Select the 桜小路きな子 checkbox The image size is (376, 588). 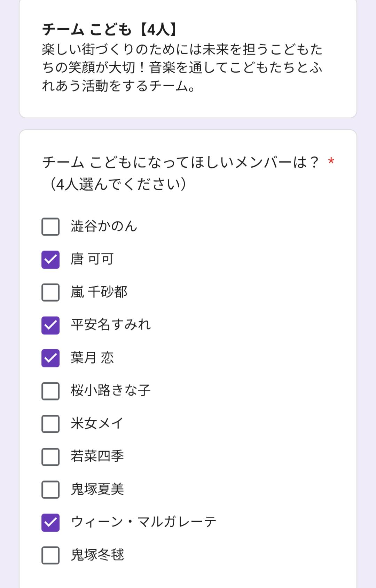(50, 391)
